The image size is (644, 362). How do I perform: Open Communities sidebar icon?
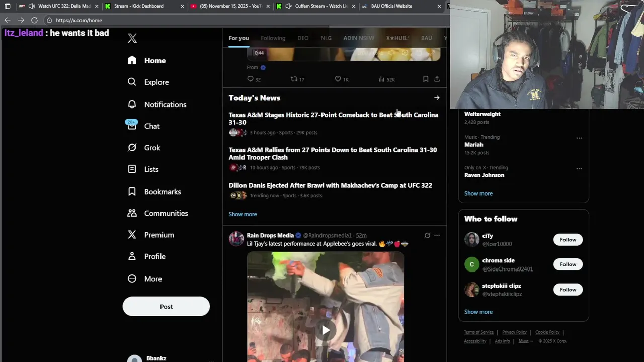click(x=132, y=213)
